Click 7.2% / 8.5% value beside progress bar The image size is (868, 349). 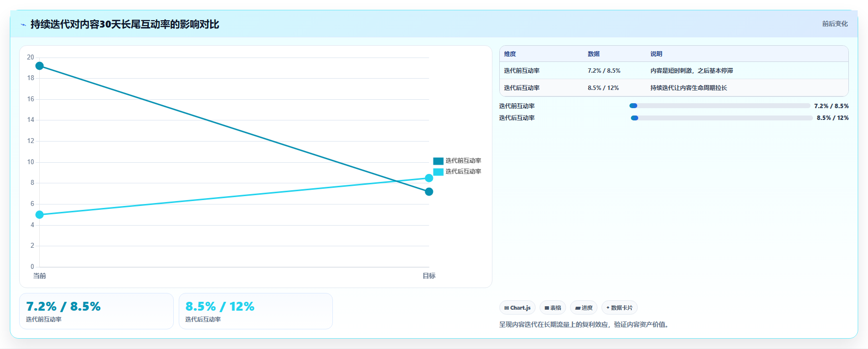click(x=831, y=106)
